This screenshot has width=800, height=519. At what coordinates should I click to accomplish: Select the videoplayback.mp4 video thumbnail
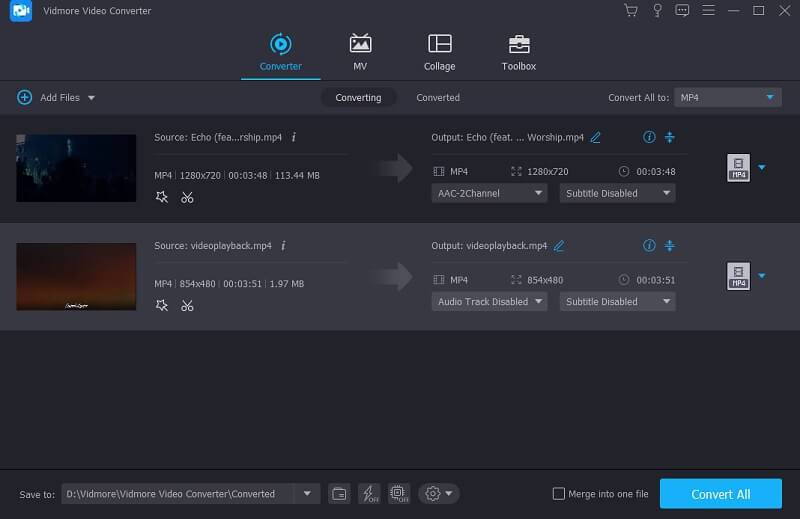[x=76, y=276]
